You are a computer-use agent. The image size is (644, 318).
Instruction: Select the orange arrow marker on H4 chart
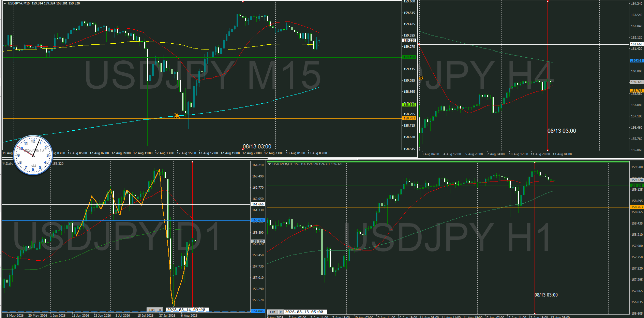pos(421,78)
